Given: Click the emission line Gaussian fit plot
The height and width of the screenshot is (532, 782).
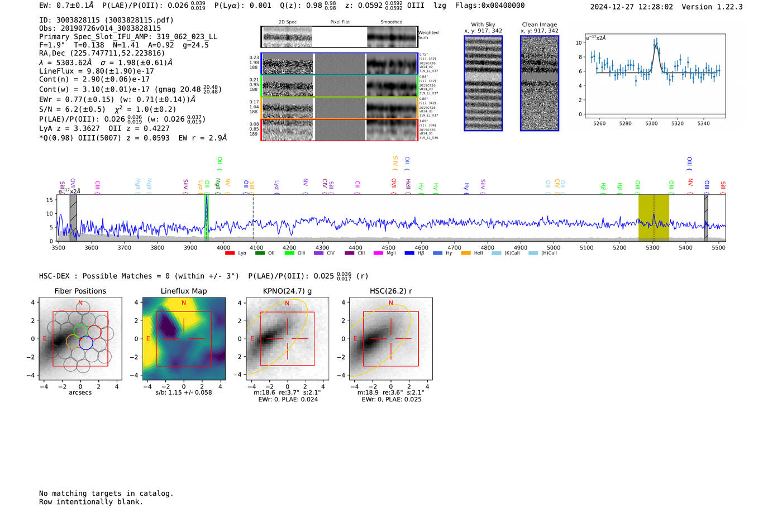Looking at the screenshot, I should [x=655, y=76].
